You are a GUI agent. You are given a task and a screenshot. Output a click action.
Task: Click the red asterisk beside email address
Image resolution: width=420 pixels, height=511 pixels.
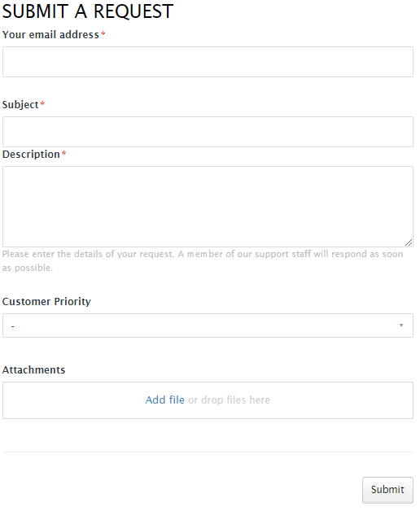tap(103, 33)
